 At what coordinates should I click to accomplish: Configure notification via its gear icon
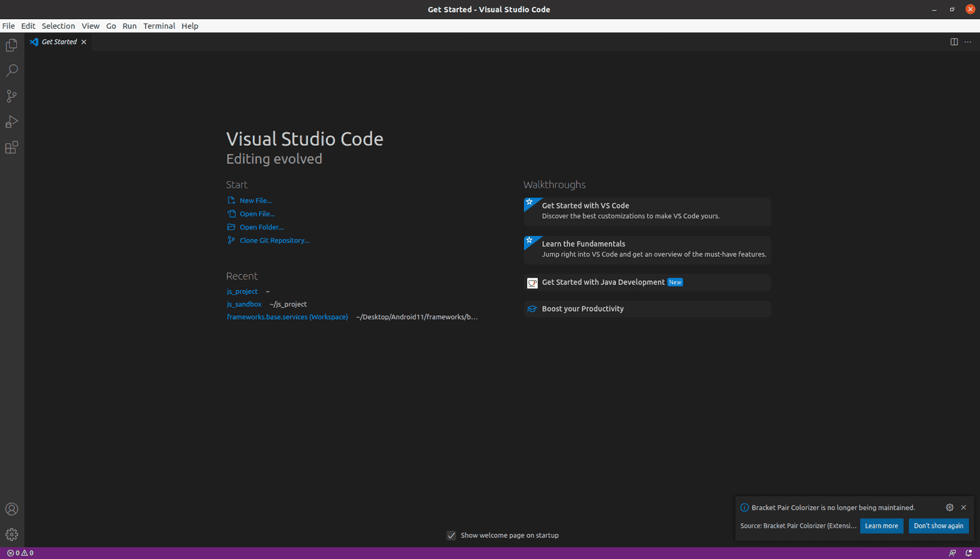(x=949, y=507)
